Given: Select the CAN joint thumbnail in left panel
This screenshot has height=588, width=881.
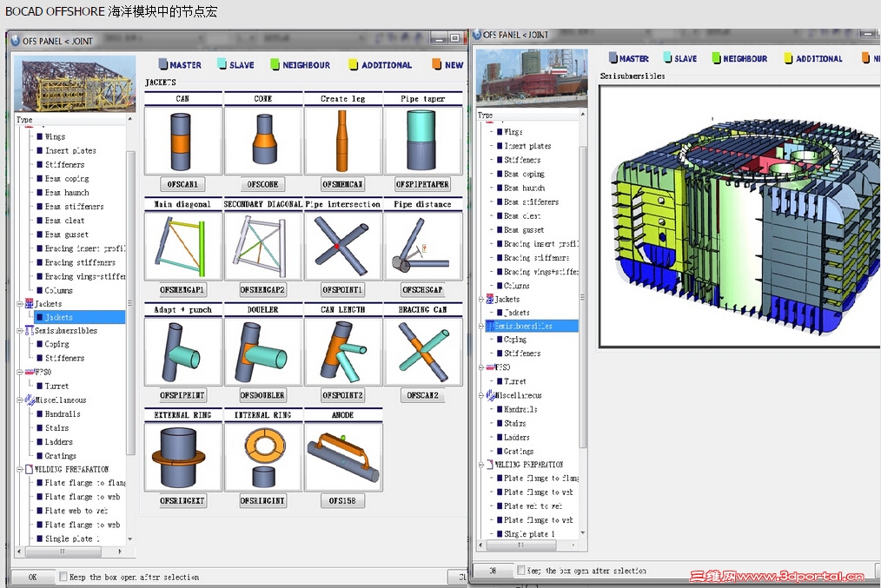Looking at the screenshot, I should point(182,142).
